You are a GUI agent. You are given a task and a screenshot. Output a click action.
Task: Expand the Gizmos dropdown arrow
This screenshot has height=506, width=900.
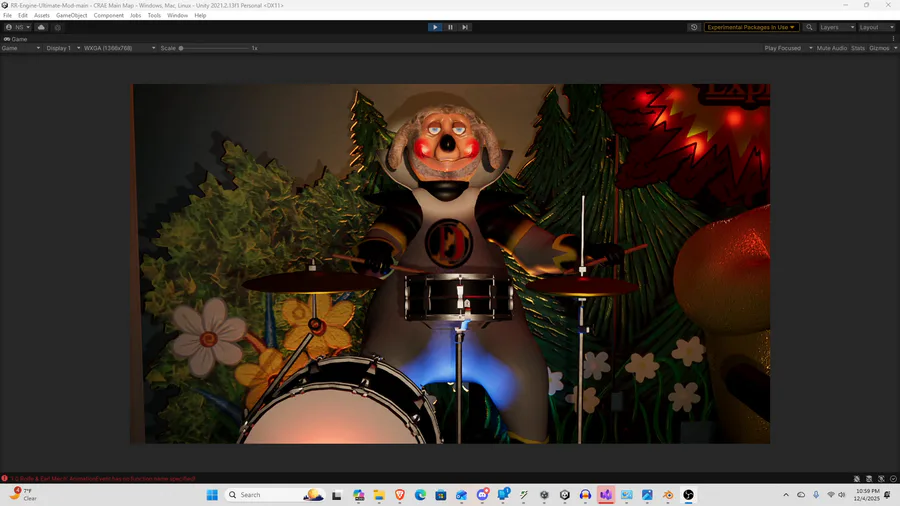coord(895,48)
